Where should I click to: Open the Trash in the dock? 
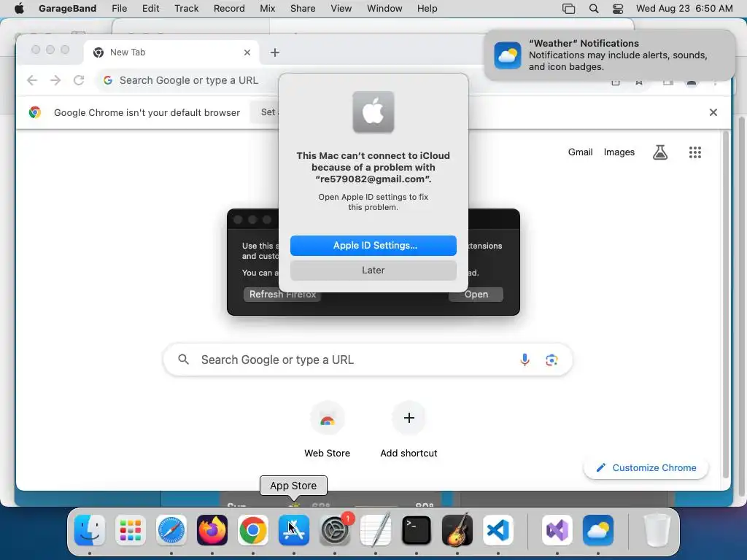pyautogui.click(x=657, y=530)
